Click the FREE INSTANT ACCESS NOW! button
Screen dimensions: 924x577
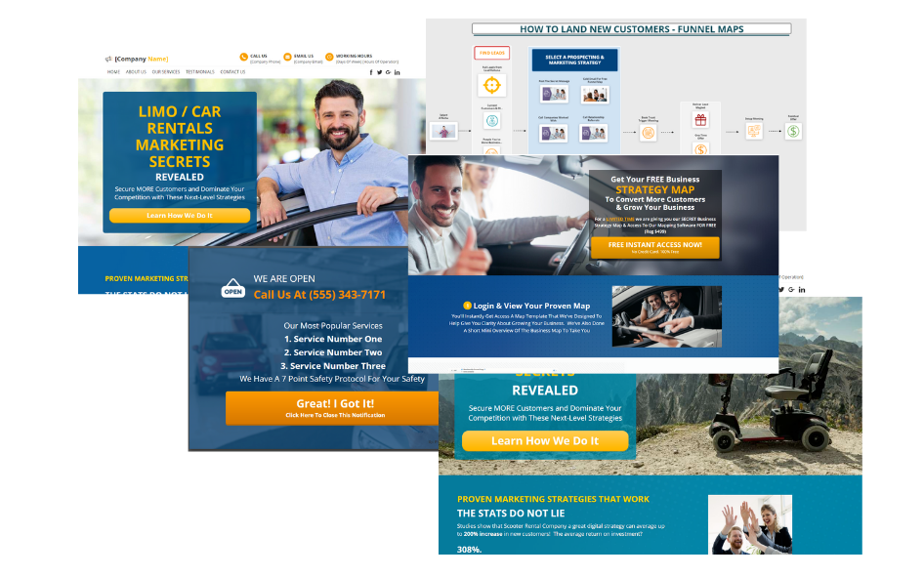pos(654,247)
